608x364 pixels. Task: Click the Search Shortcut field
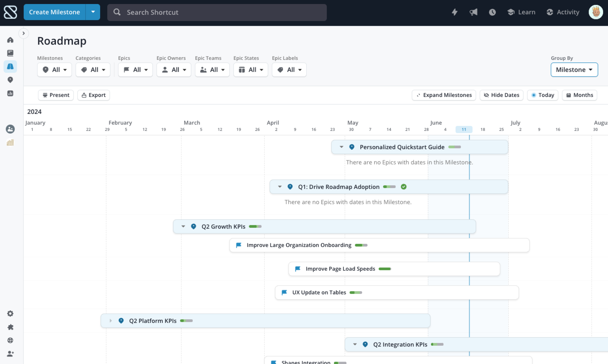[x=217, y=12]
